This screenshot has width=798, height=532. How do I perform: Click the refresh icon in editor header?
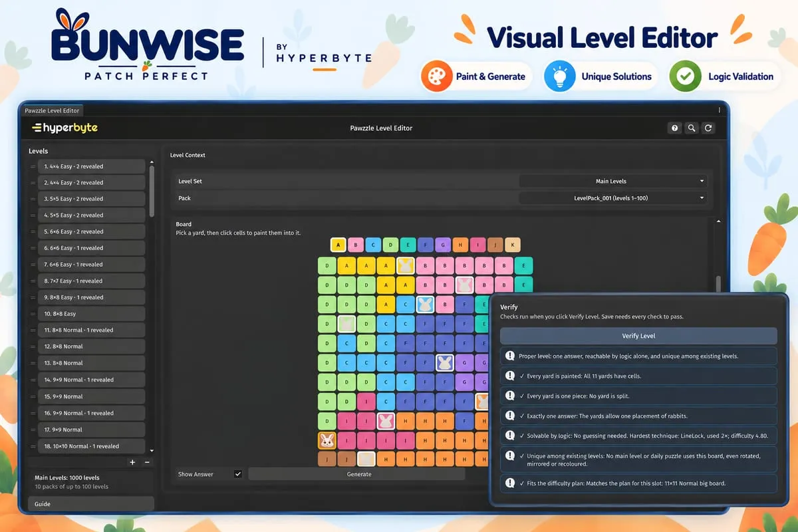(708, 128)
